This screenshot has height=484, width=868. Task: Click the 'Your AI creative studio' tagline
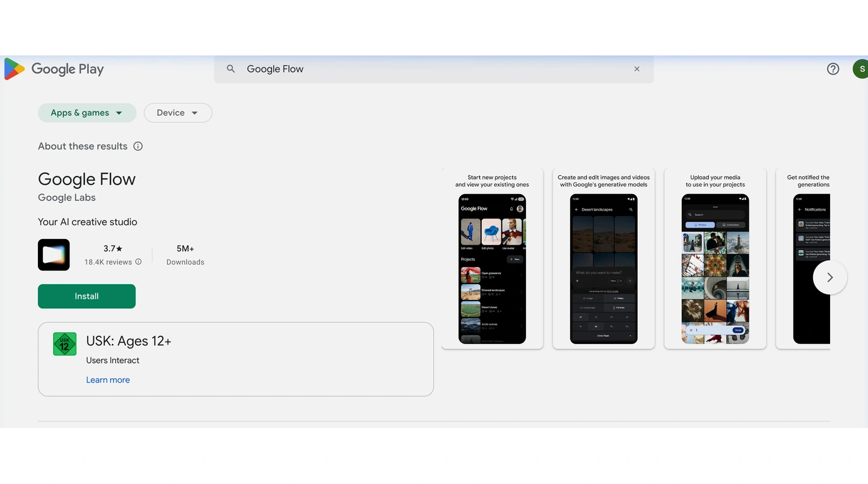[88, 222]
